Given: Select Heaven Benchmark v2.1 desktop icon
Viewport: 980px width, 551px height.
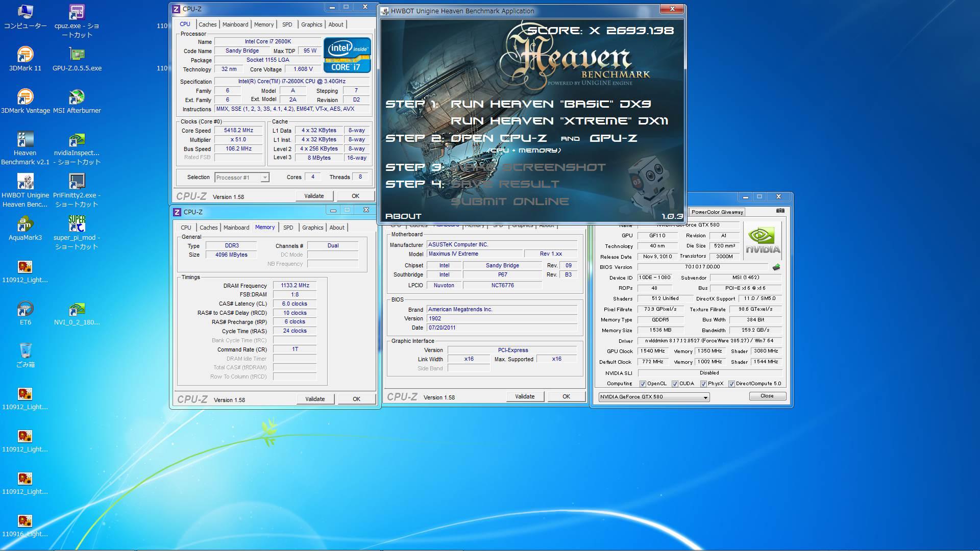Looking at the screenshot, I should [25, 148].
